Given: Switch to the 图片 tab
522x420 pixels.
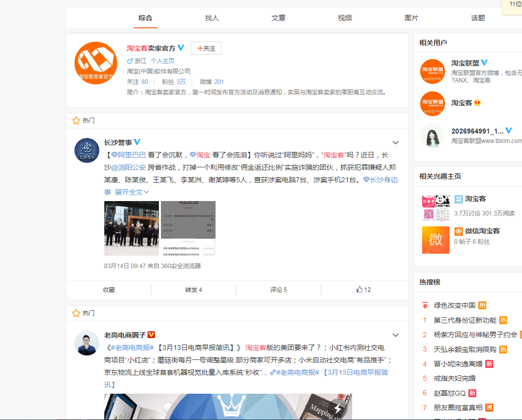Looking at the screenshot, I should click(x=411, y=18).
